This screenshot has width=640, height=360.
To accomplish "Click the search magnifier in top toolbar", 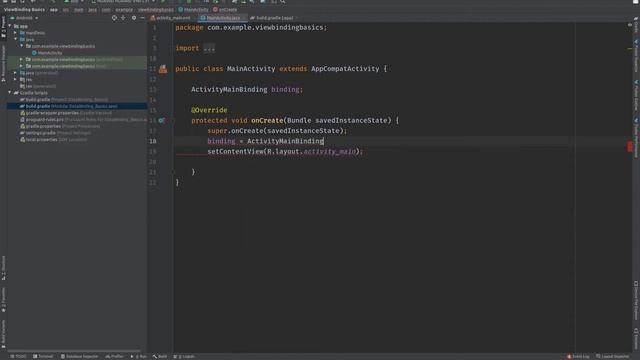I will click(x=282, y=2).
